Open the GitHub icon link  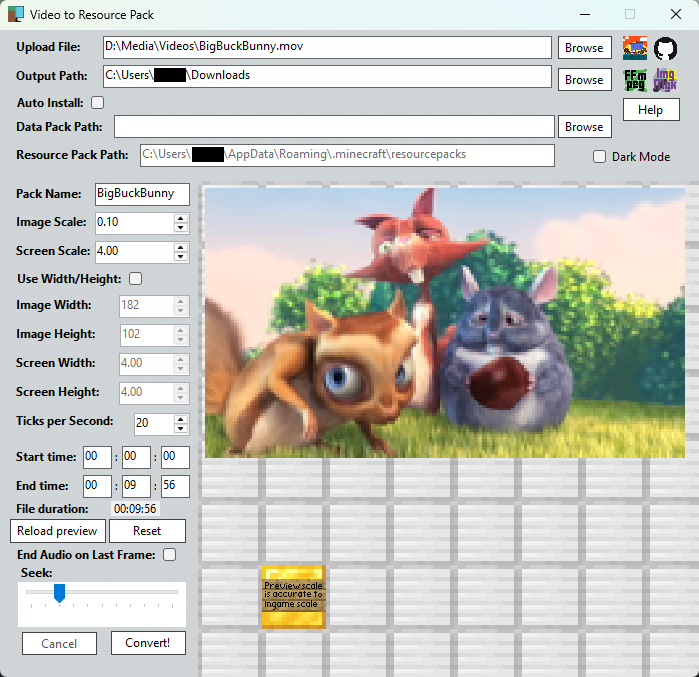click(665, 48)
